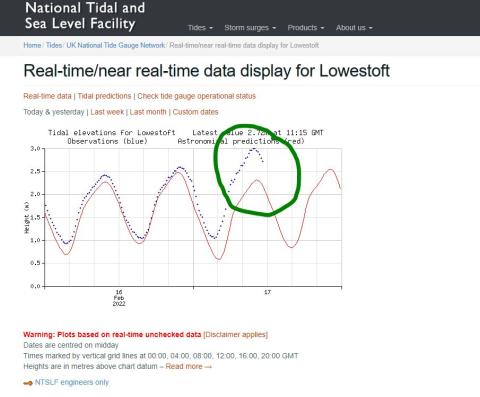Open NTSLF engineers only link
Viewport: 480px width, 397px height.
point(72,382)
